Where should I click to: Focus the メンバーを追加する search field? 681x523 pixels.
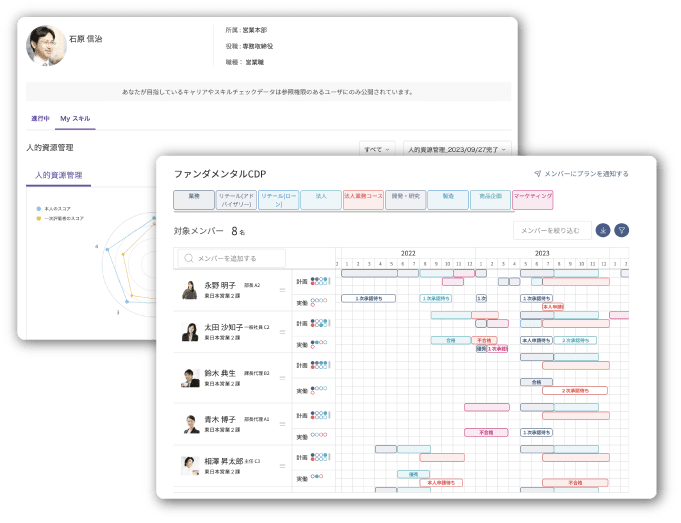[x=231, y=258]
